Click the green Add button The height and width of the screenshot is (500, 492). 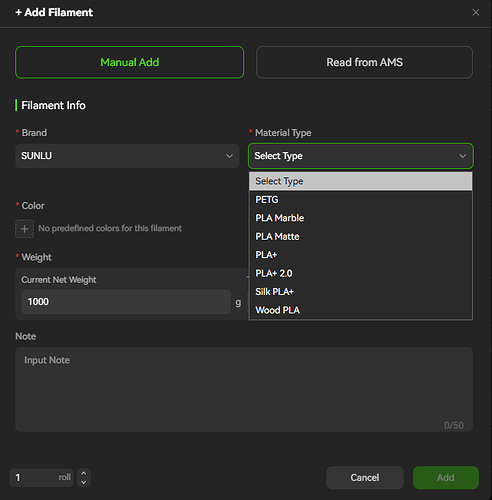(446, 478)
